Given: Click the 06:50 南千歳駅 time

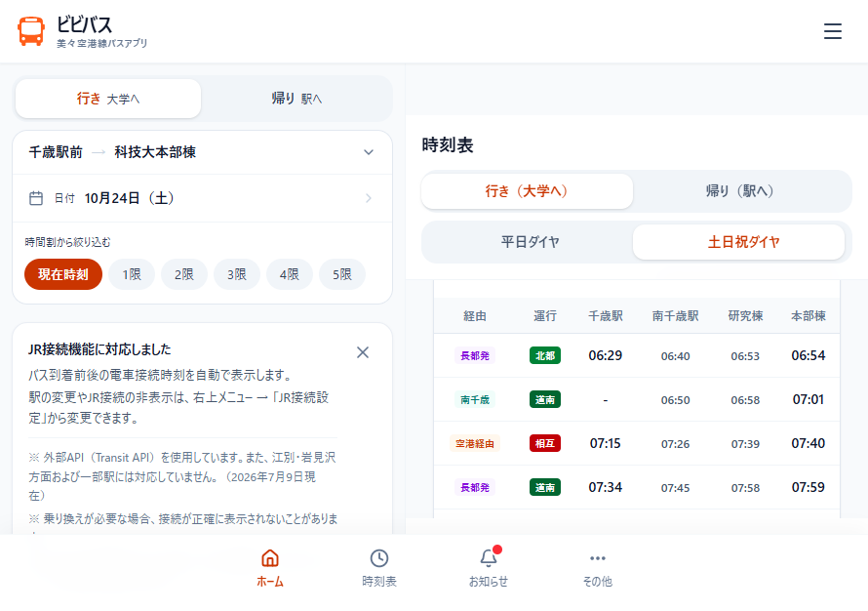Looking at the screenshot, I should tap(675, 400).
